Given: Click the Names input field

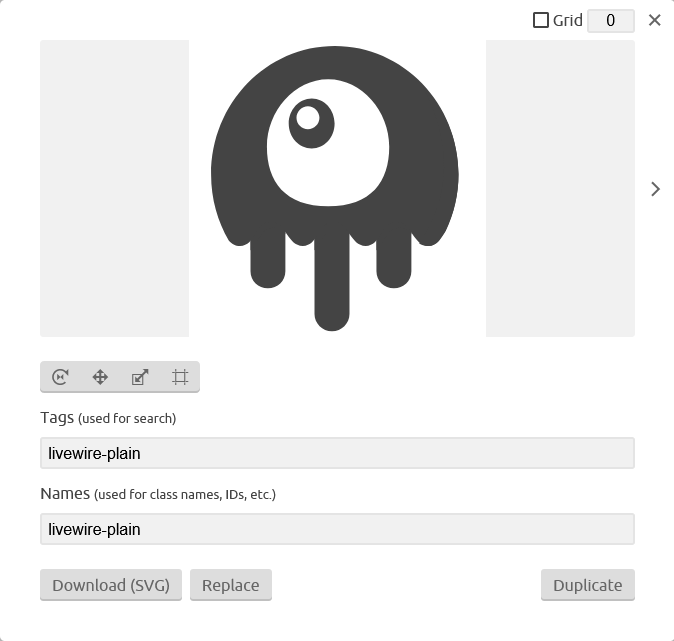Looking at the screenshot, I should [x=337, y=529].
